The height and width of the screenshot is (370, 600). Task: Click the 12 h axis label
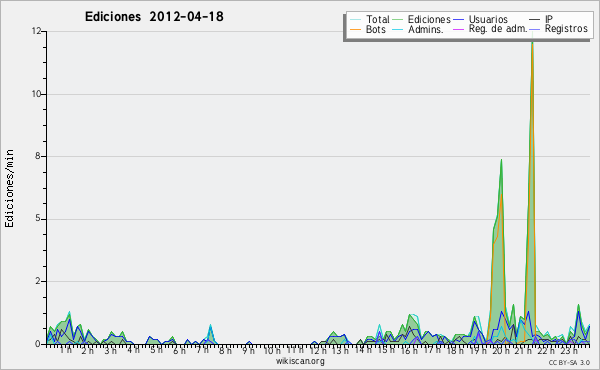(x=318, y=350)
